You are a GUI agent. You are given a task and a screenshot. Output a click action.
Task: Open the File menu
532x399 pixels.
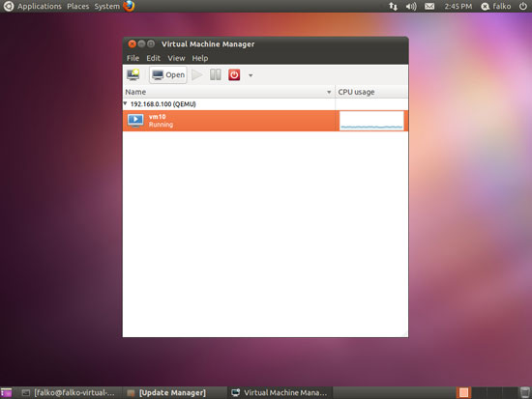tap(133, 58)
